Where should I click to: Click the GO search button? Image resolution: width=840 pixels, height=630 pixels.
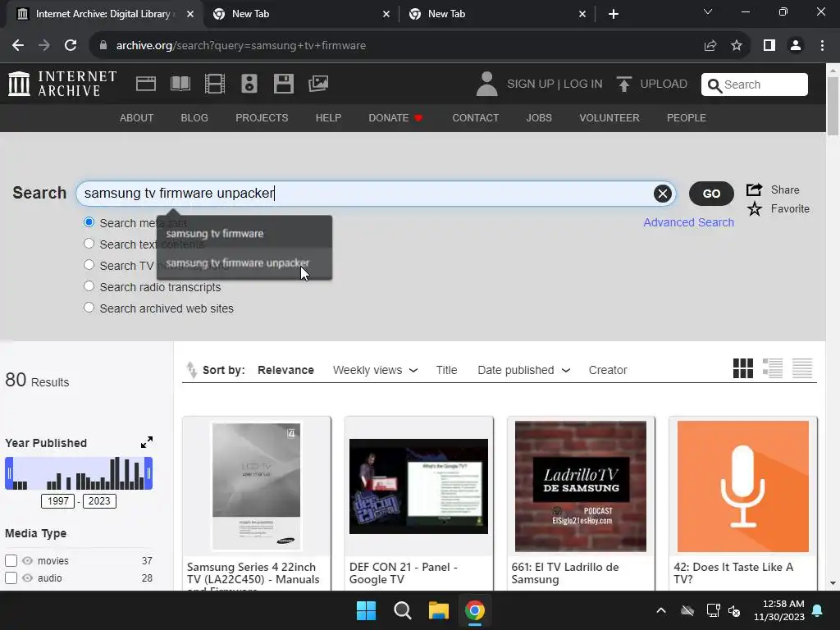711,194
